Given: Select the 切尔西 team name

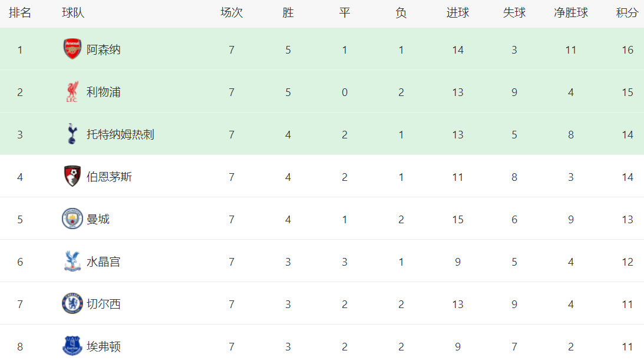Looking at the screenshot, I should point(104,304).
